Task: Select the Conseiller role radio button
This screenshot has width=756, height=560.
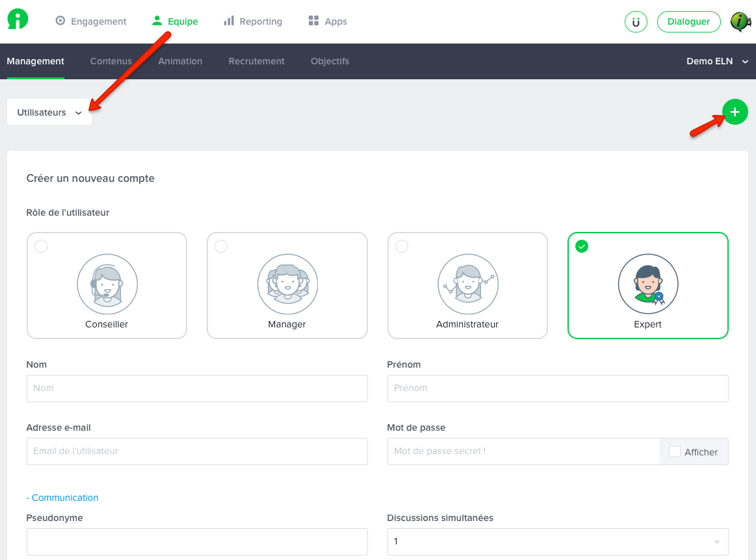Action: point(41,246)
